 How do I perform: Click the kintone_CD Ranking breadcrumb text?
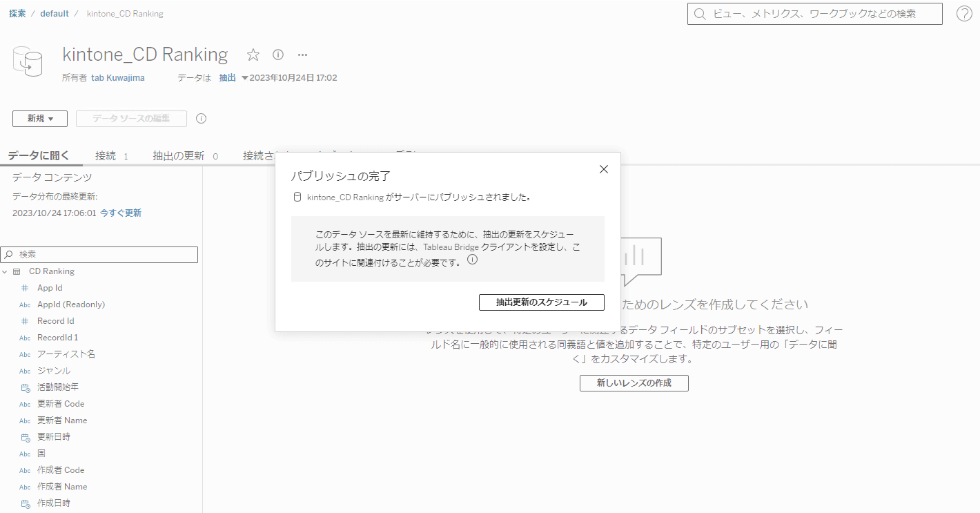[125, 13]
